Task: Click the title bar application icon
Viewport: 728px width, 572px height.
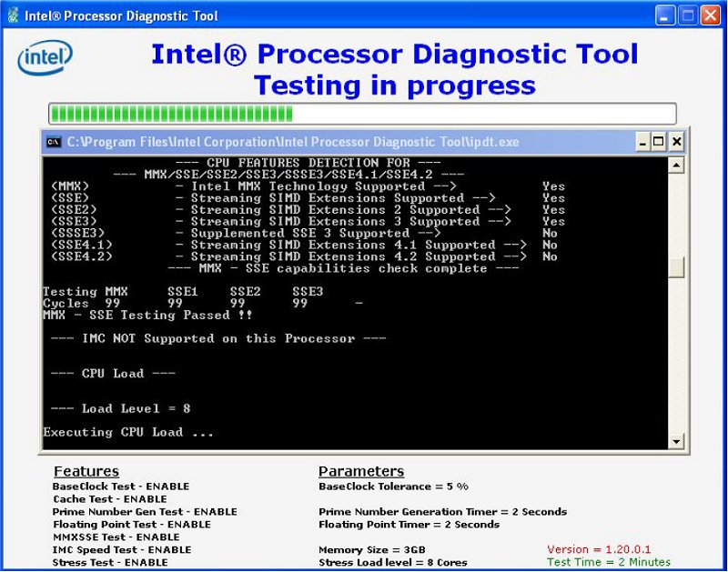Action: tap(13, 15)
